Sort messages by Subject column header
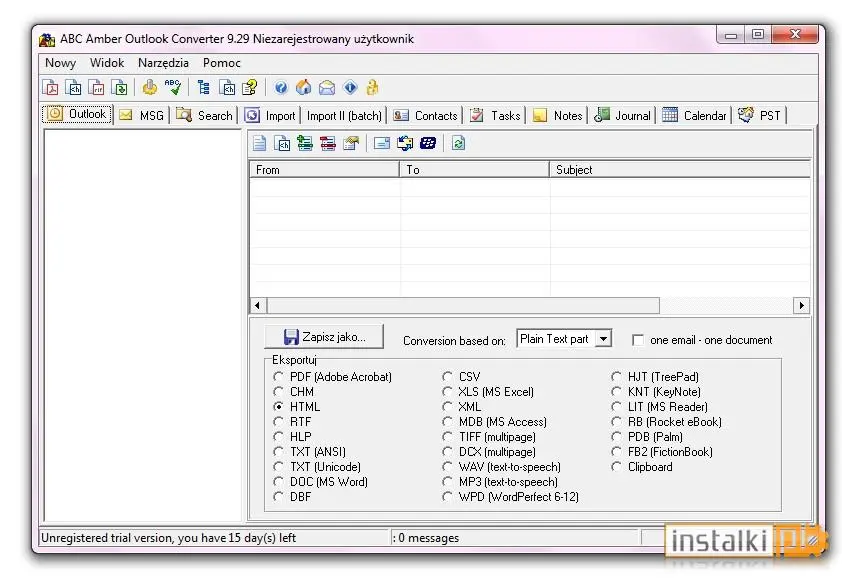The image size is (842, 578). coord(680,170)
